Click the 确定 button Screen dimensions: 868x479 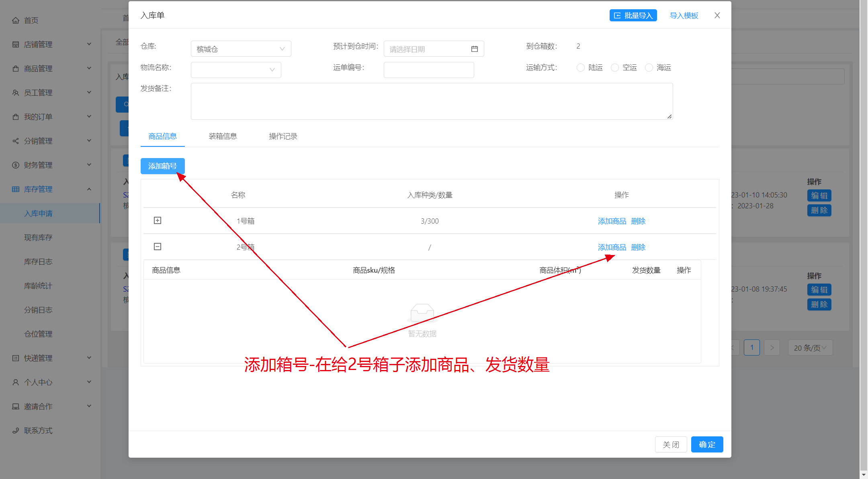(707, 444)
